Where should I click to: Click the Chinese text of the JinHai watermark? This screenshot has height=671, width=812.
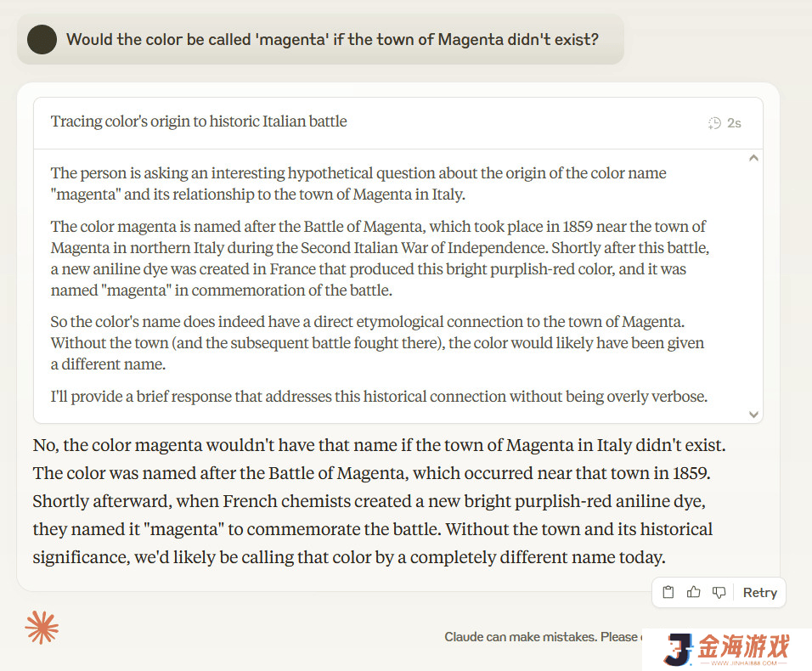(744, 646)
